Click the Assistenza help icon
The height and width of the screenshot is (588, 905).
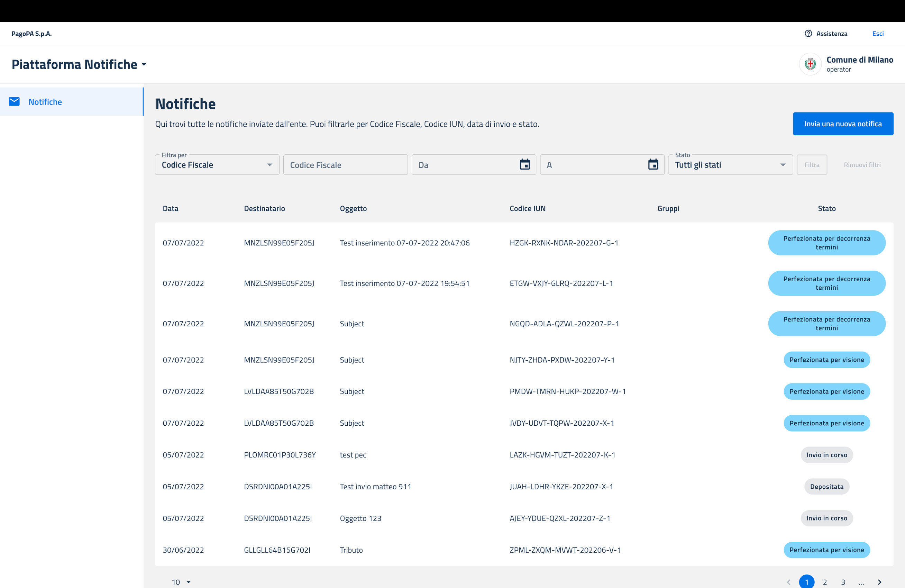[x=808, y=34]
